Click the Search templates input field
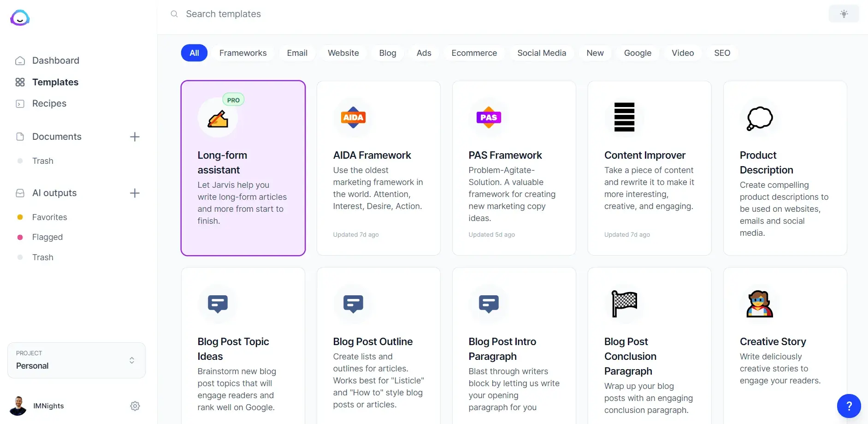This screenshot has height=424, width=868. 224,14
